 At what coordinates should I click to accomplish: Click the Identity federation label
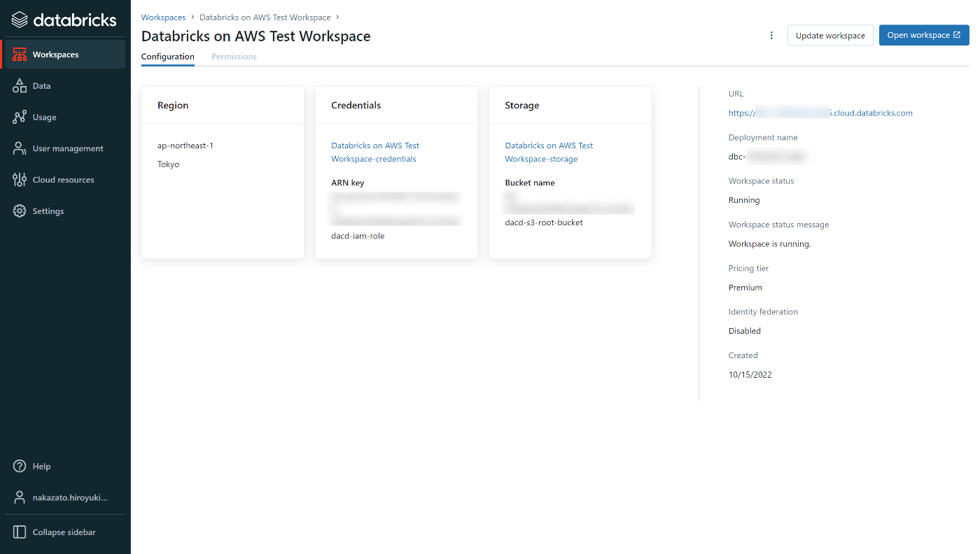click(764, 312)
